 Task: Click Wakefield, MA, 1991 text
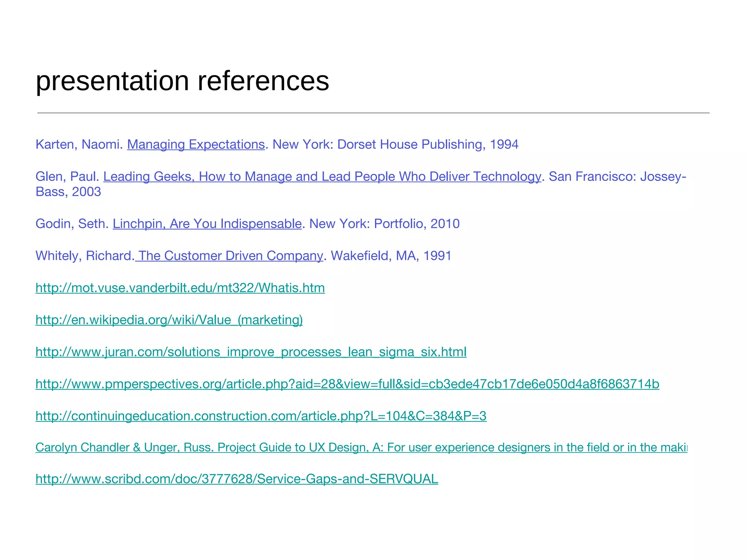[x=391, y=256]
